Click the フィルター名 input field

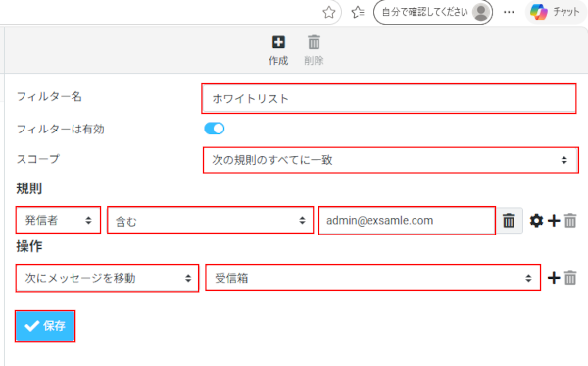coord(388,99)
